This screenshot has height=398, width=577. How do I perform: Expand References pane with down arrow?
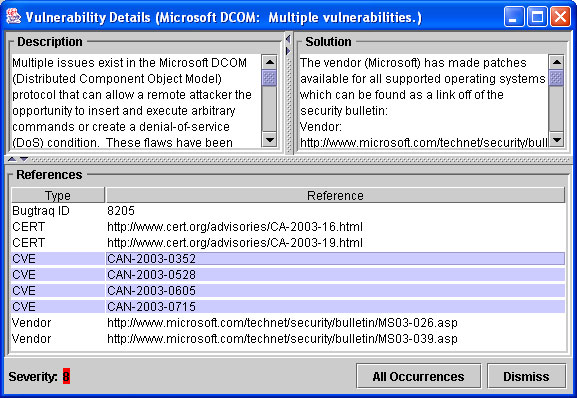[x=24, y=159]
